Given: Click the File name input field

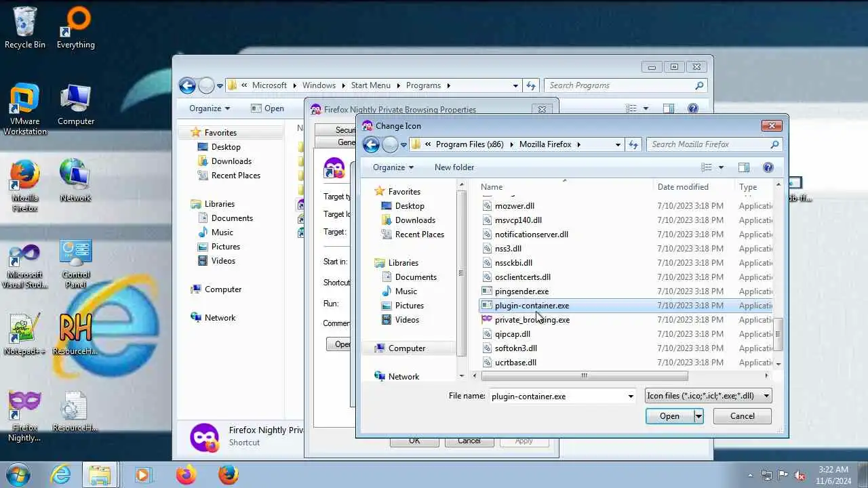Looking at the screenshot, I should click(x=557, y=396).
